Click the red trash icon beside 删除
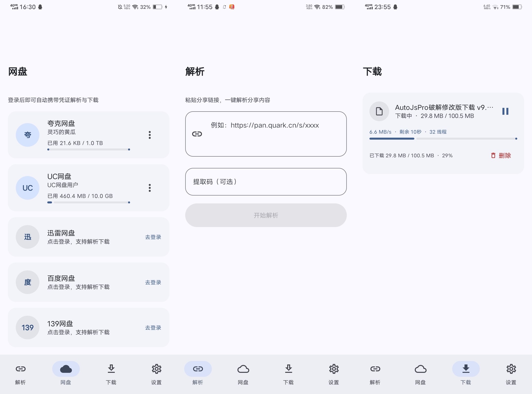The width and height of the screenshot is (532, 394). tap(493, 155)
